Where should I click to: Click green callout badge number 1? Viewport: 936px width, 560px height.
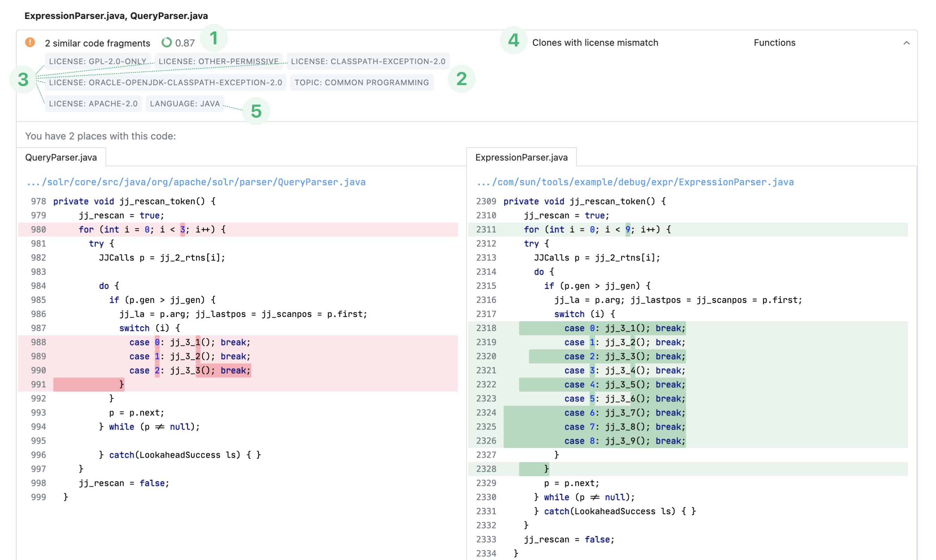click(214, 38)
